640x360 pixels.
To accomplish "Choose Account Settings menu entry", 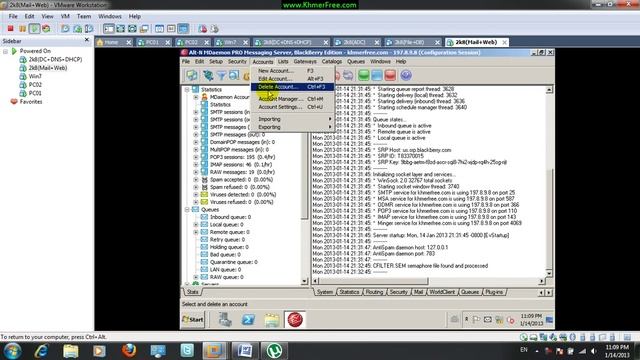I will tap(293, 107).
